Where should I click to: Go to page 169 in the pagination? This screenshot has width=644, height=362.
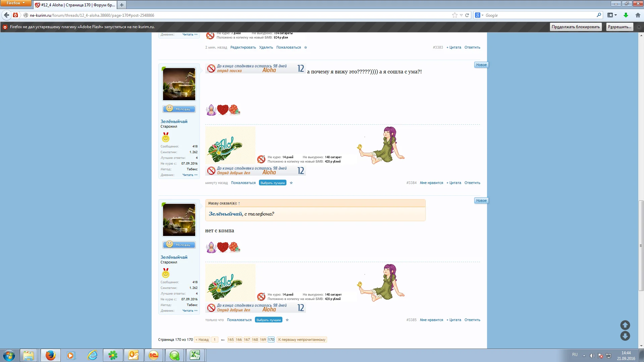pos(263,340)
